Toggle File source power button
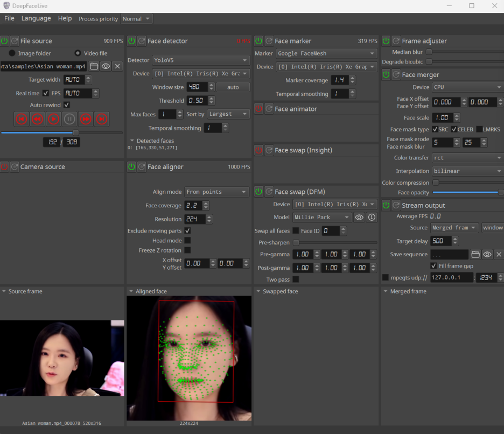This screenshot has height=434, width=504. pyautogui.click(x=4, y=41)
